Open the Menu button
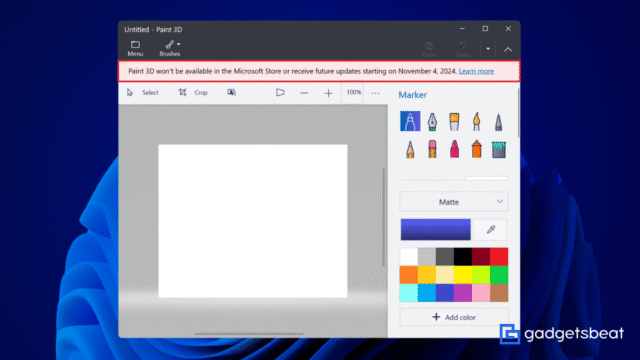This screenshot has height=360, width=640. click(135, 48)
